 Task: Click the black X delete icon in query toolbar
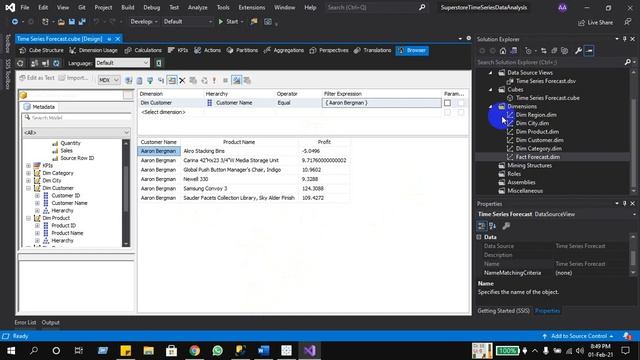click(182, 80)
